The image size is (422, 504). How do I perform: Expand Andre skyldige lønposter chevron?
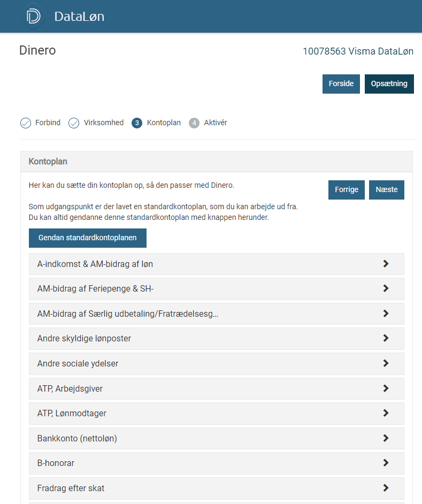tap(386, 338)
